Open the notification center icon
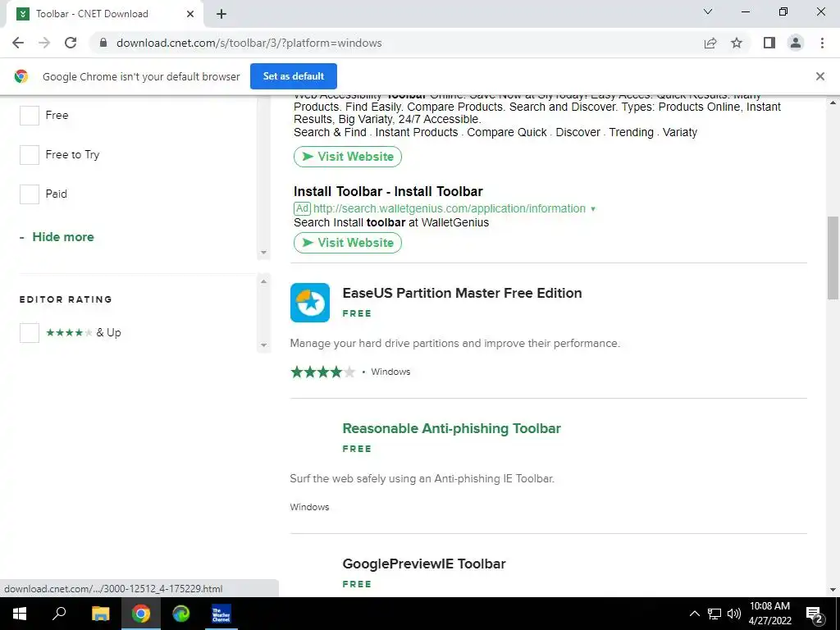Viewport: 840px width, 630px height. point(815,614)
